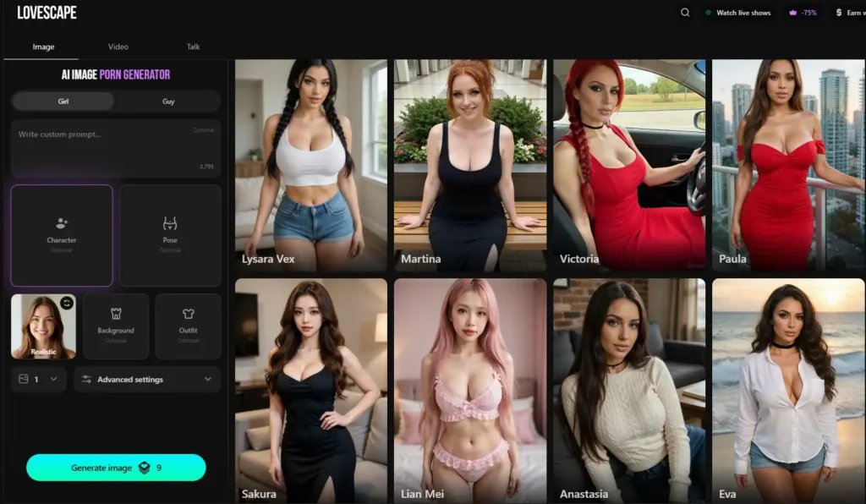Choose the Lysara Vex character card
The image size is (866, 504).
point(311,165)
